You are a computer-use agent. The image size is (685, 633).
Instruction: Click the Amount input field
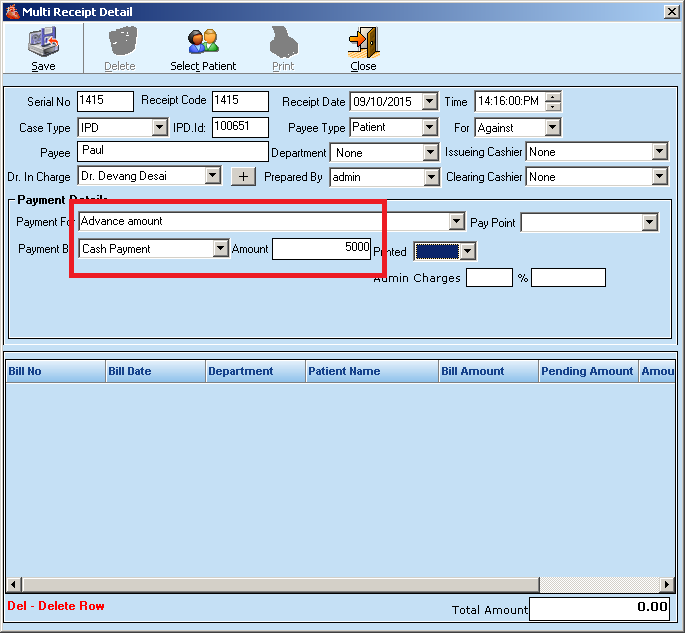(x=321, y=249)
